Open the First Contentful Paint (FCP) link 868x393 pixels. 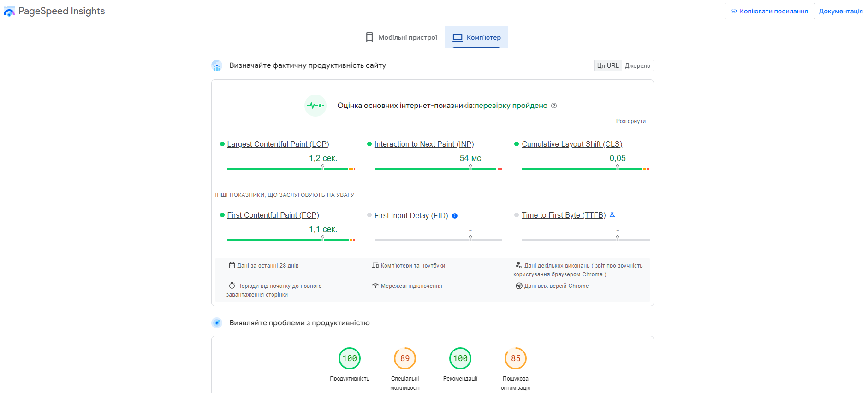tap(273, 215)
